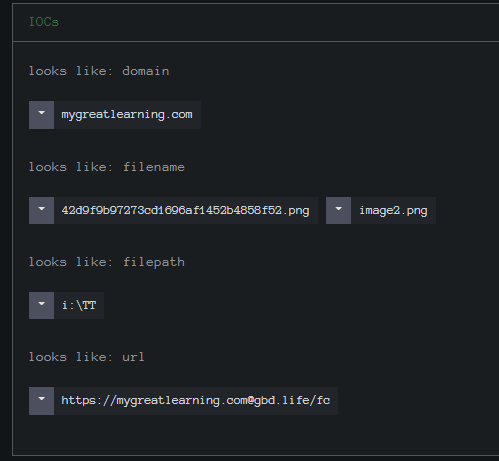Open the dropdown arrow beside mygreatlearning.com domain
Image resolution: width=499 pixels, height=461 pixels.
41,115
